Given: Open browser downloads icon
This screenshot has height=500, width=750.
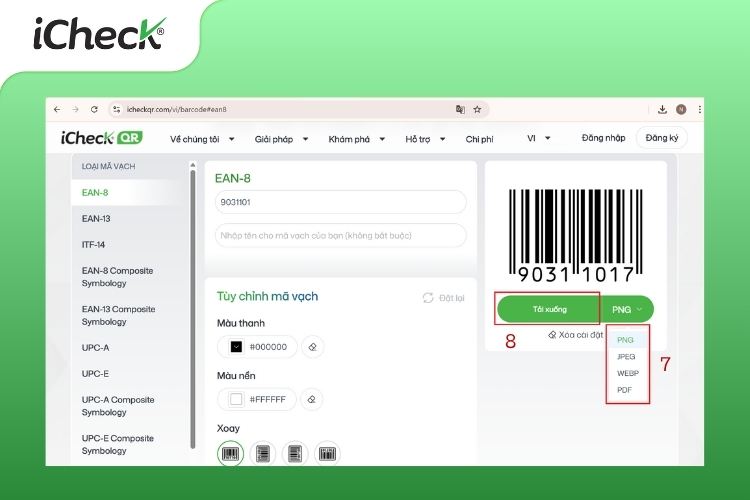Looking at the screenshot, I should pyautogui.click(x=662, y=110).
